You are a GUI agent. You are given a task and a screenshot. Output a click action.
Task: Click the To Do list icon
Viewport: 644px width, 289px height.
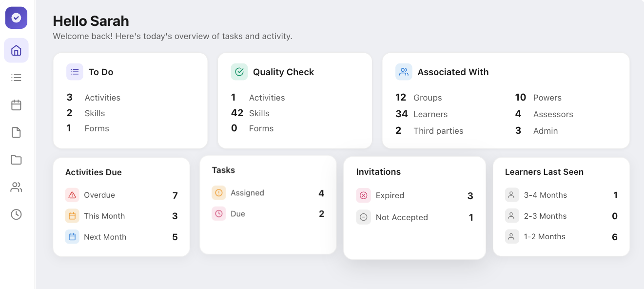tap(75, 72)
